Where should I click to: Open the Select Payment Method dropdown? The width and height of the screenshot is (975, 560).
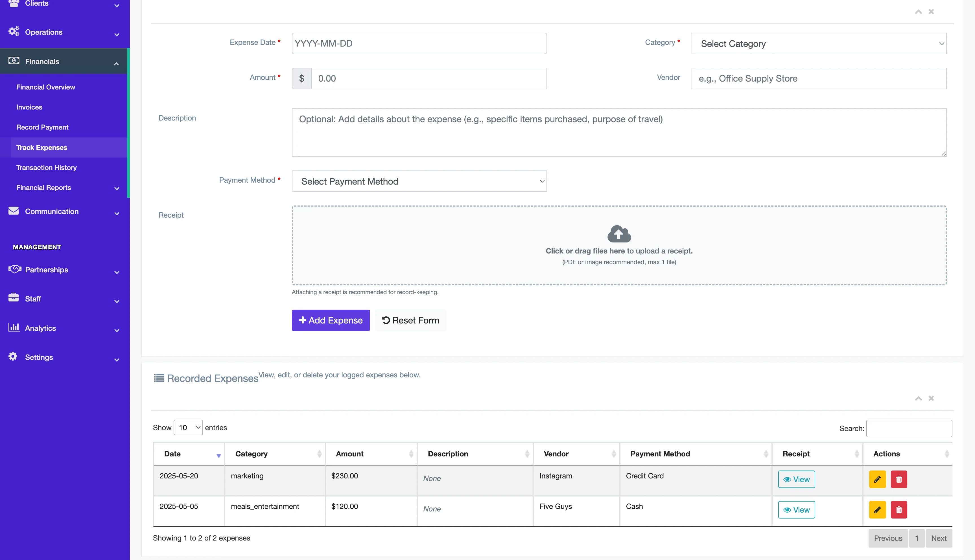click(x=419, y=181)
